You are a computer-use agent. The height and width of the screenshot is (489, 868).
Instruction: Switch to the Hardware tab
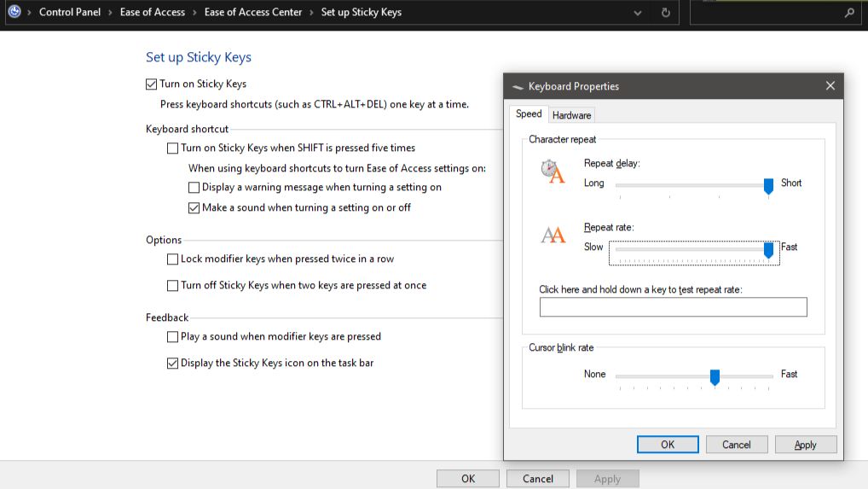571,115
